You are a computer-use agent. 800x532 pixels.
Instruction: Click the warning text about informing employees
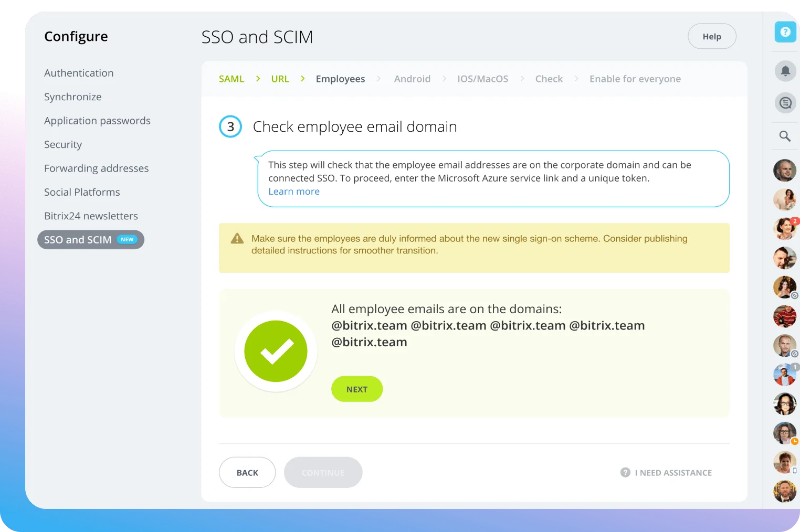[x=469, y=244]
